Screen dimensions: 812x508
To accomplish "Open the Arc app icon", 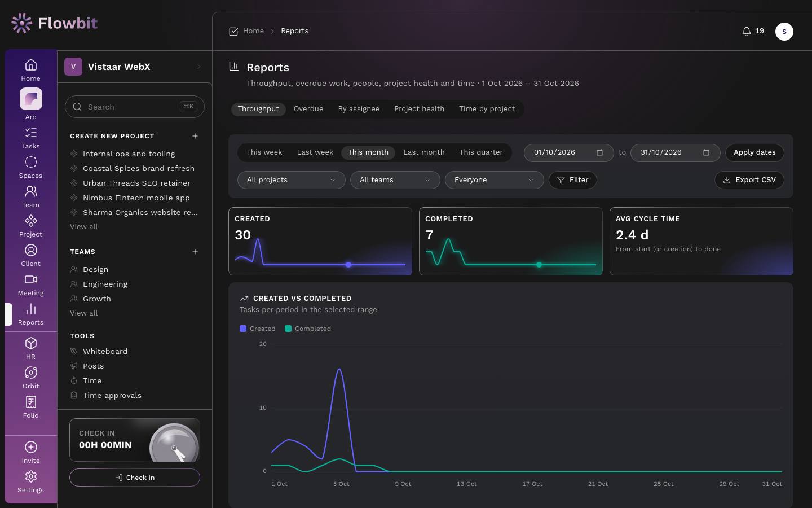I will point(30,104).
